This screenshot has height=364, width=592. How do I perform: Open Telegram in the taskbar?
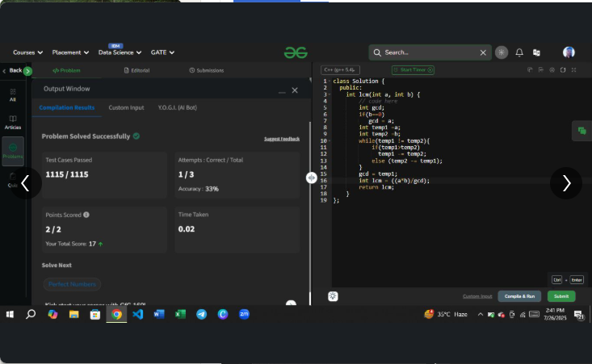click(x=202, y=314)
